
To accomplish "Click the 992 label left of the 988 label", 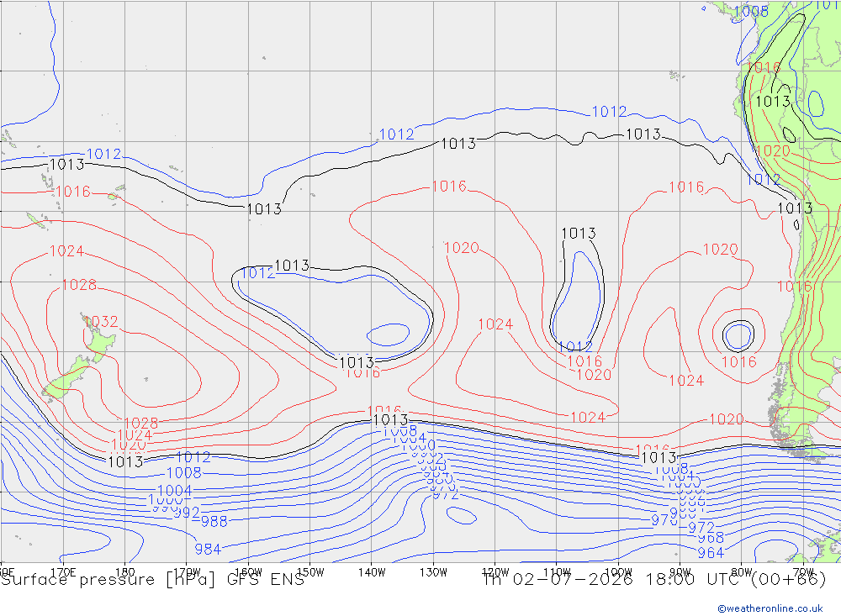I will (186, 513).
